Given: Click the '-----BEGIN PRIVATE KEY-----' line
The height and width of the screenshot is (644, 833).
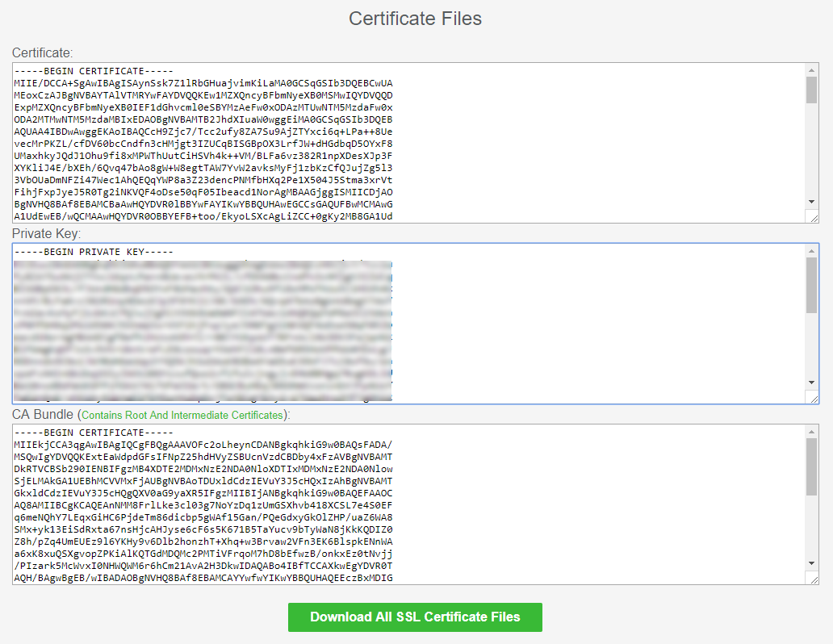Looking at the screenshot, I should [x=94, y=252].
